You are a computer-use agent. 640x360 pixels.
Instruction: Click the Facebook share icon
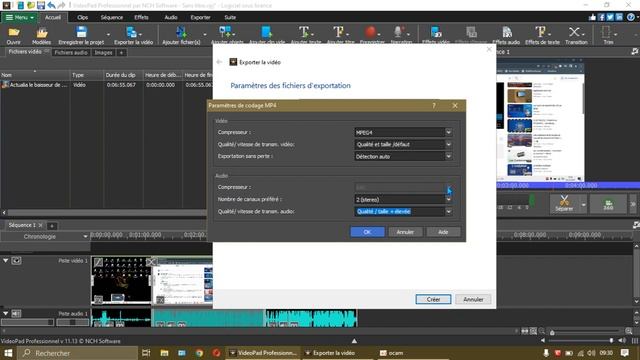pos(601,17)
